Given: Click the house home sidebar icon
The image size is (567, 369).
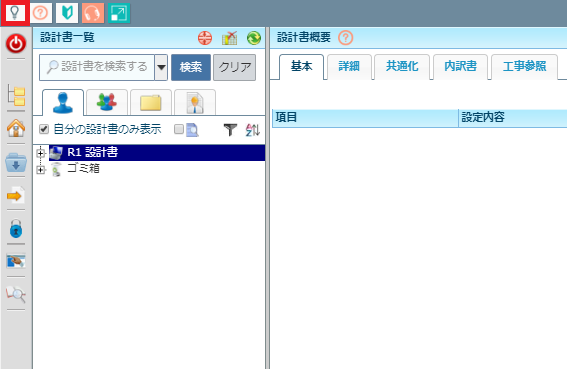Looking at the screenshot, I should pyautogui.click(x=16, y=128).
